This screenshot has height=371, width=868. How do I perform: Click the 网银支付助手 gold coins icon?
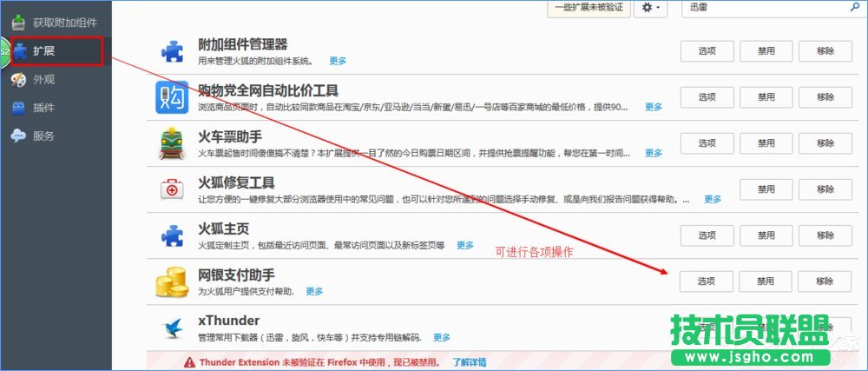(x=172, y=282)
